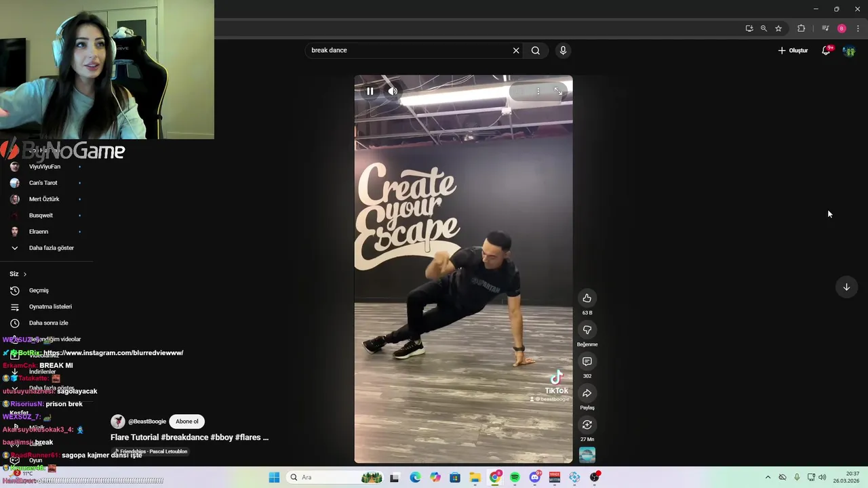Open Elraenn subscription channel
Image resolution: width=868 pixels, height=488 pixels.
coord(39,232)
